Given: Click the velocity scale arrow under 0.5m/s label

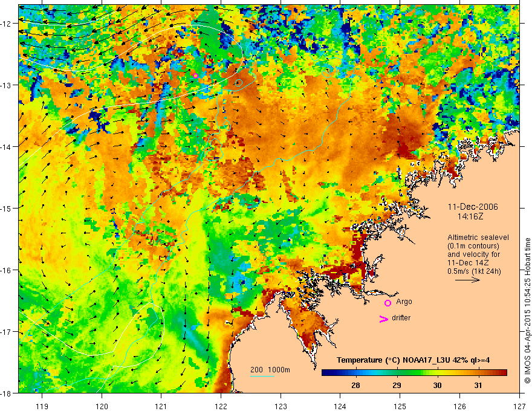Looking at the screenshot, I should (467, 280).
